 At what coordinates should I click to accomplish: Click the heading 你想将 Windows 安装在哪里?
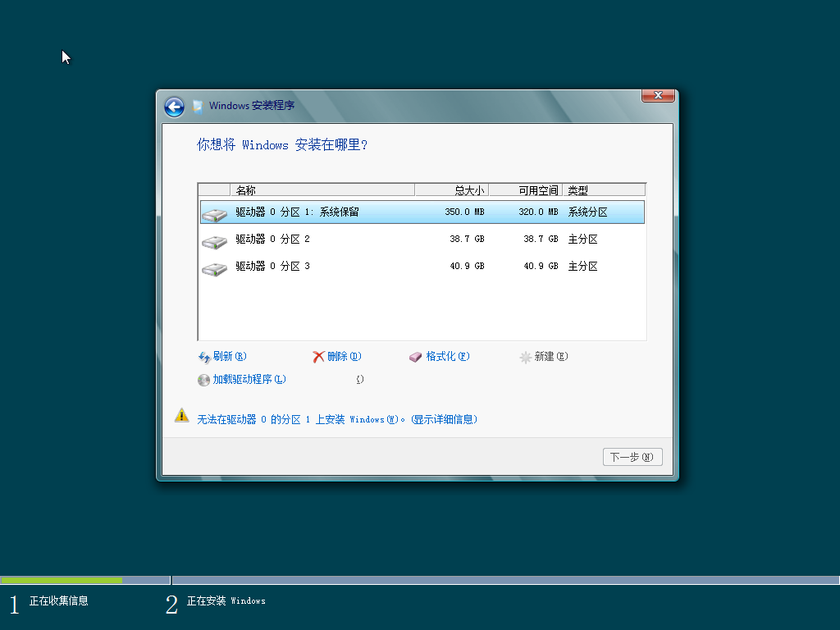pyautogui.click(x=282, y=144)
